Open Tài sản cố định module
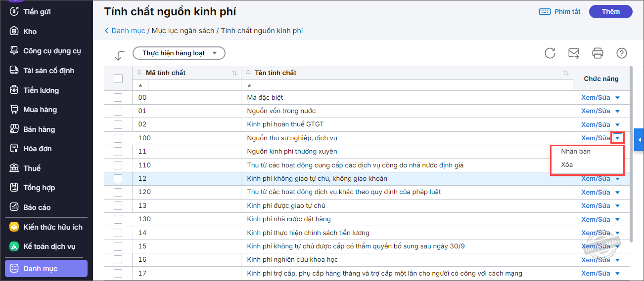This screenshot has width=644, height=281. pyautogui.click(x=48, y=71)
